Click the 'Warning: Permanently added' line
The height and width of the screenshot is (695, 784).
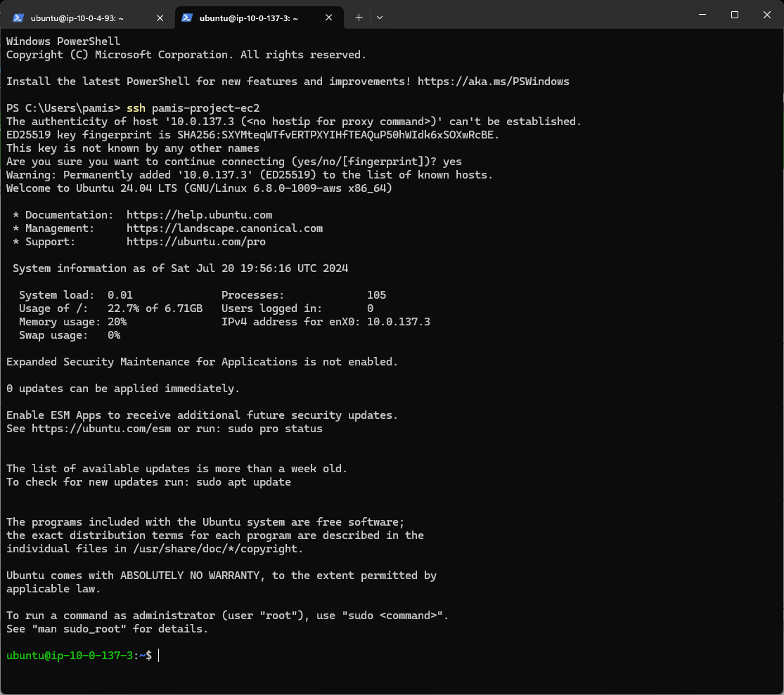[x=250, y=175]
